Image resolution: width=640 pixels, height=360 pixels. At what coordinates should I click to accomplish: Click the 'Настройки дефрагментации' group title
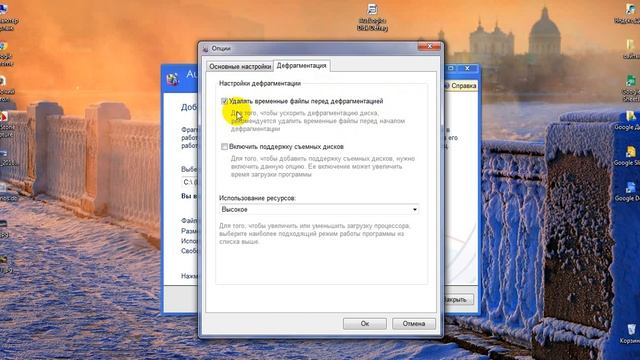tap(260, 83)
